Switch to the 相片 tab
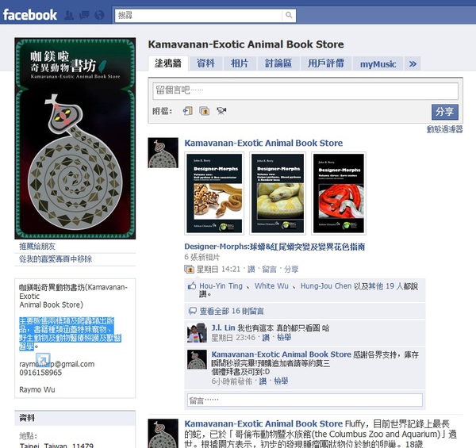476x448 pixels. coord(240,63)
